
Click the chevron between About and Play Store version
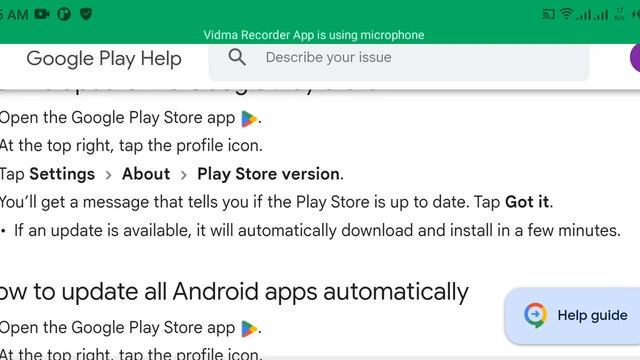coord(184,175)
